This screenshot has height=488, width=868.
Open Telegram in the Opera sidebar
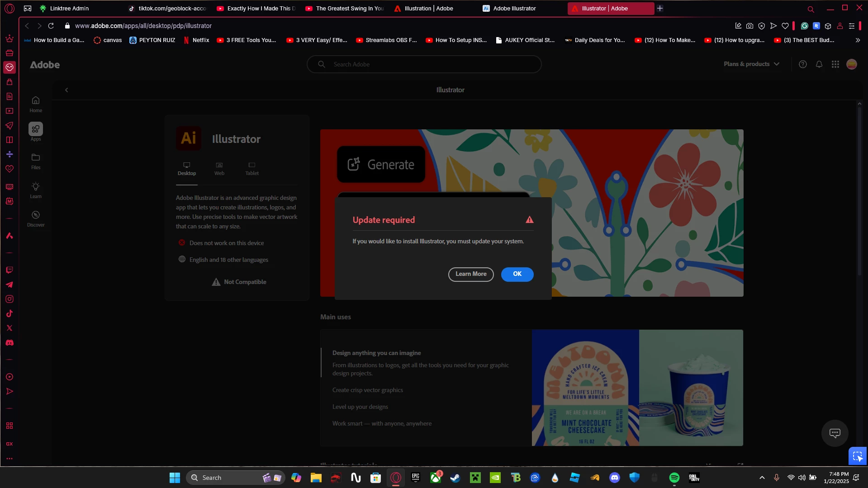pos(9,284)
